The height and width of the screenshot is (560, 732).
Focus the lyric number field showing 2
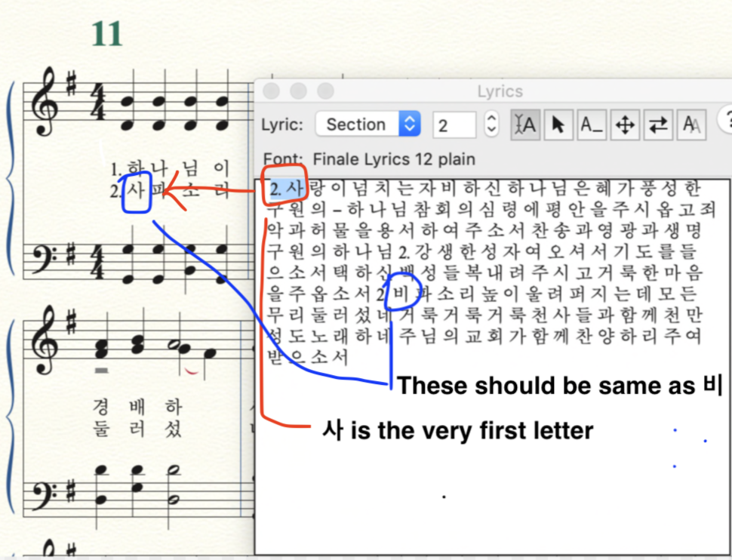coord(454,125)
